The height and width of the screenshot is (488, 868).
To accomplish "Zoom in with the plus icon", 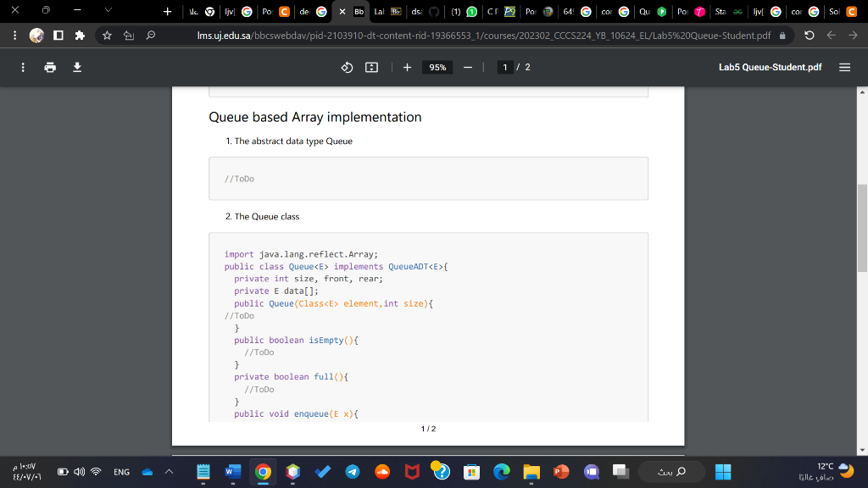I will [x=407, y=67].
